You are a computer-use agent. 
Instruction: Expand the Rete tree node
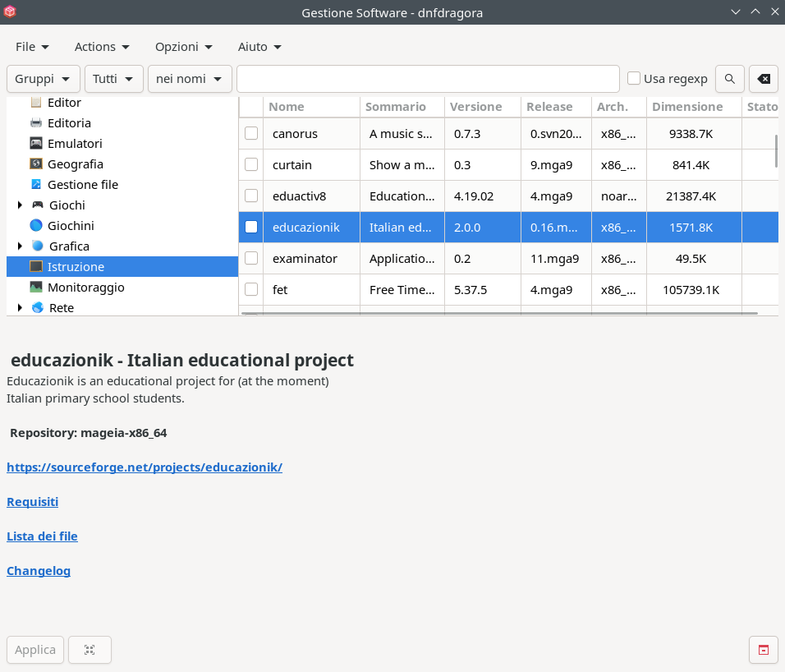click(x=20, y=307)
